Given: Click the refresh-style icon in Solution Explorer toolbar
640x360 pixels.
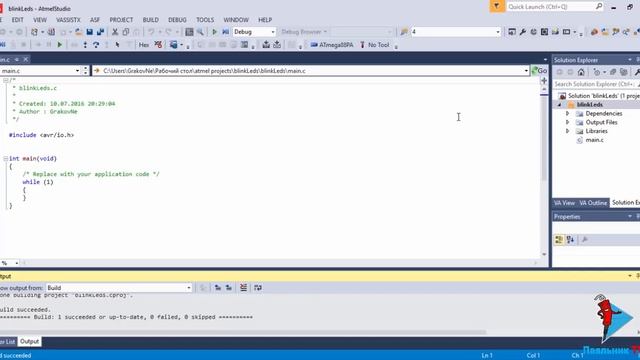Looking at the screenshot, I should click(597, 72).
